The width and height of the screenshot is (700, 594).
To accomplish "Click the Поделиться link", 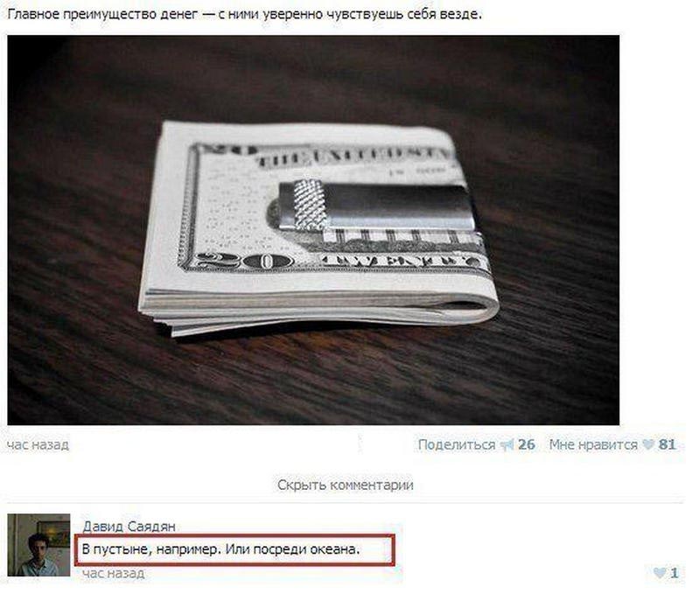I will [456, 445].
